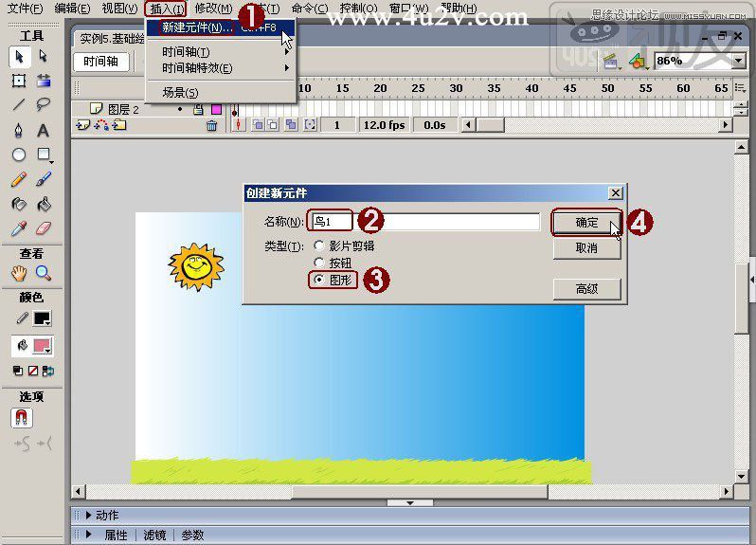756x545 pixels.
Task: Click the 高级 button
Action: pos(586,288)
